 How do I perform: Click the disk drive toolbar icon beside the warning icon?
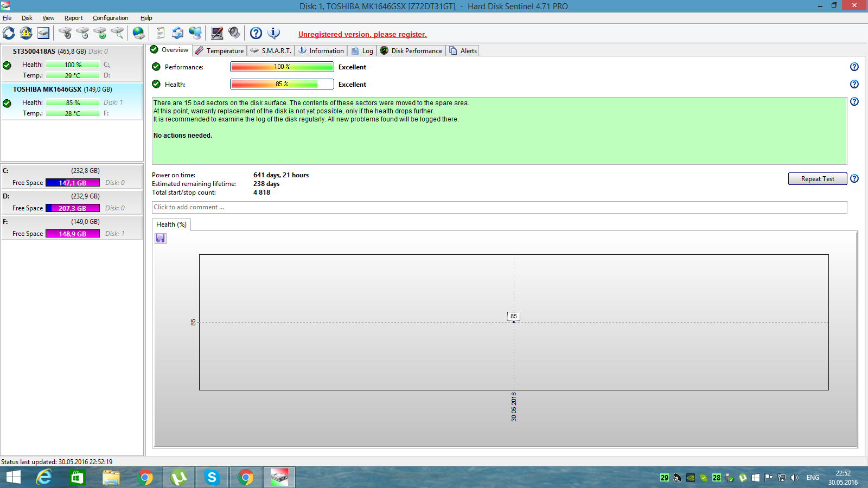(x=43, y=33)
